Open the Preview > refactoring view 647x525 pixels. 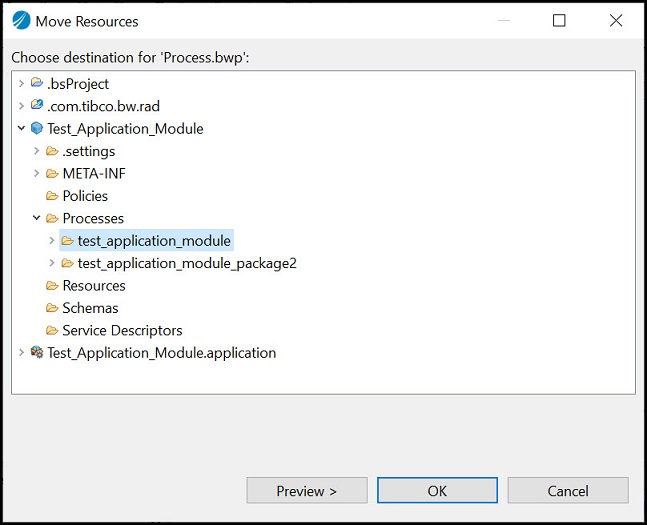[x=307, y=491]
